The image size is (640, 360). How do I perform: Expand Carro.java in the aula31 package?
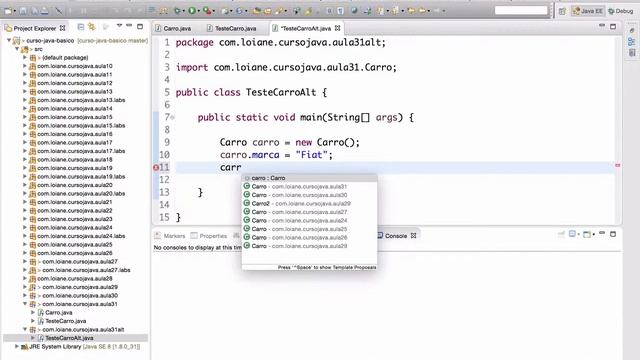point(33,313)
